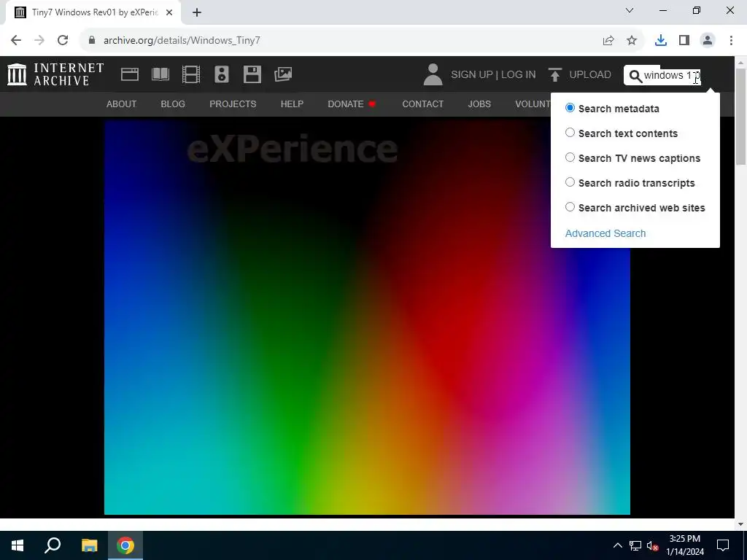Image resolution: width=747 pixels, height=560 pixels.
Task: Reload the page
Action: pos(63,41)
